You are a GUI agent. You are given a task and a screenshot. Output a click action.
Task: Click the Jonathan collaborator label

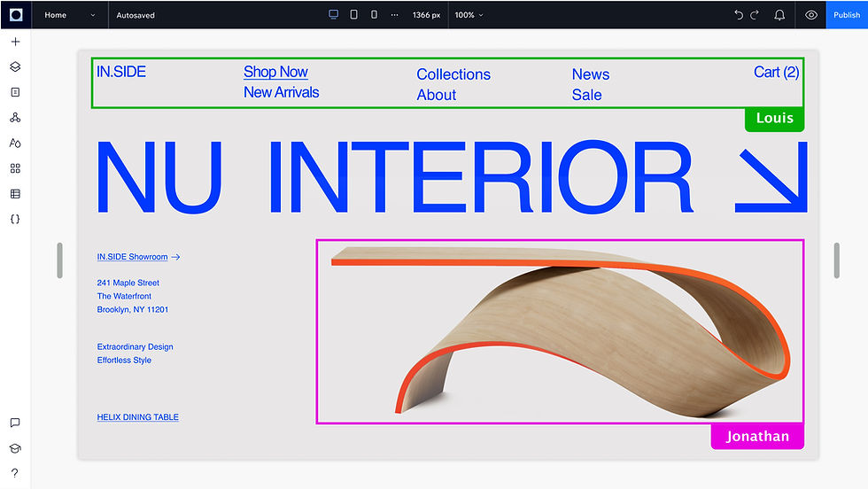tap(757, 437)
